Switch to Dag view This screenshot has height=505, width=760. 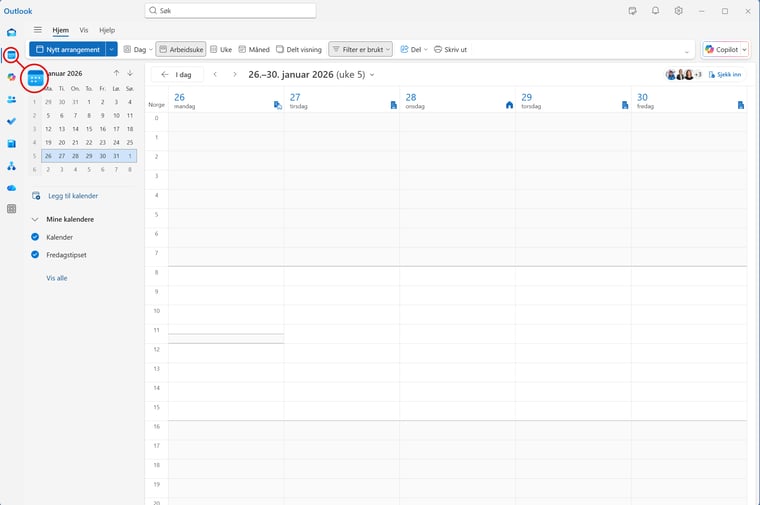[135, 49]
